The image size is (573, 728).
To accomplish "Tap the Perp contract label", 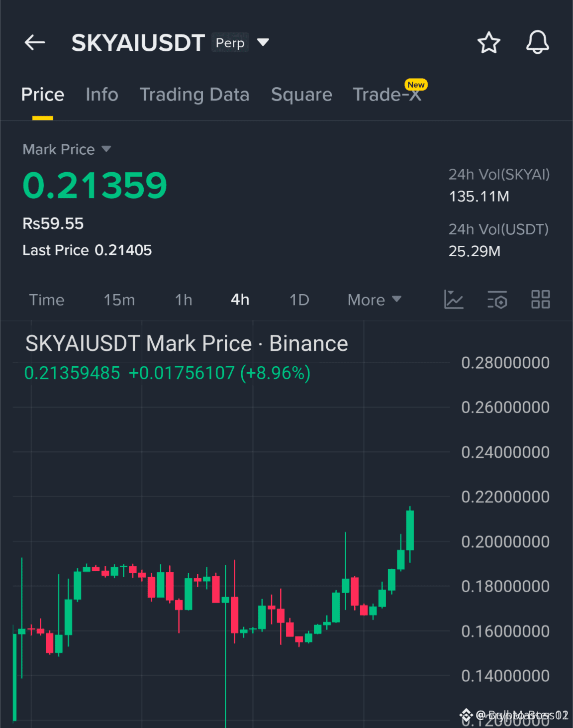I will tap(230, 43).
